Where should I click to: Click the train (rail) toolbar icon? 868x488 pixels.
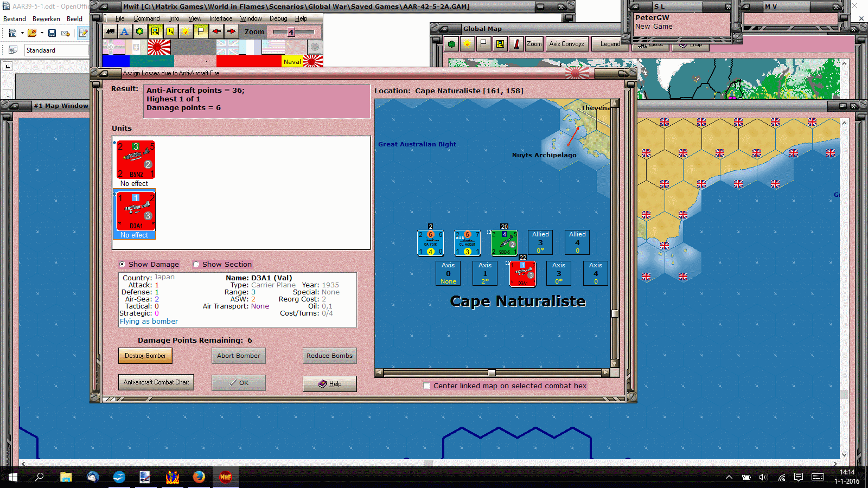click(110, 31)
